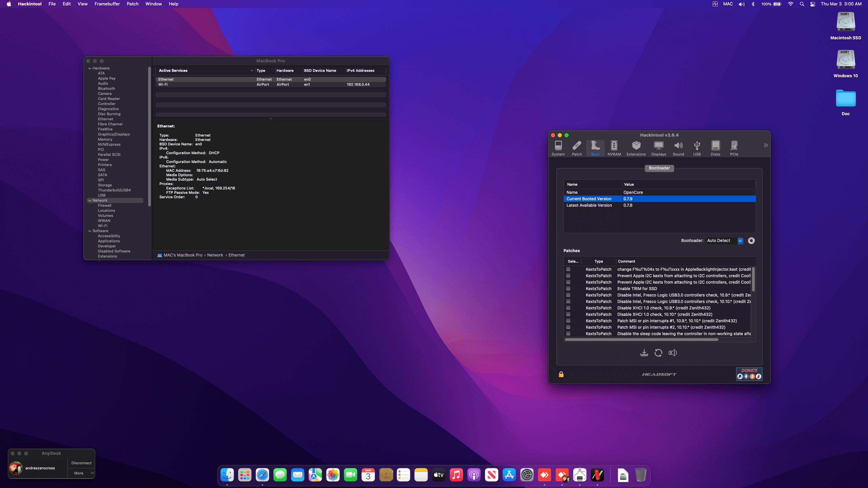Select the Wi-Fi active service row
868x488 pixels.
pos(271,84)
